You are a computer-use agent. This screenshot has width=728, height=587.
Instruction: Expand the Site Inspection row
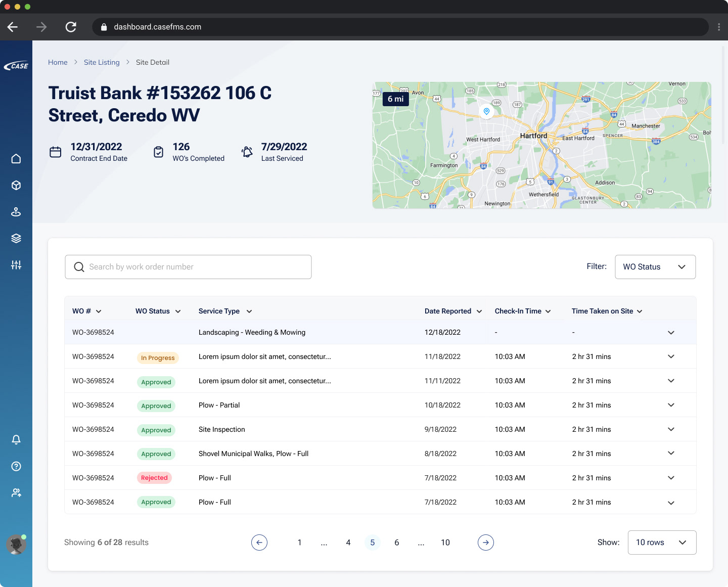point(671,429)
